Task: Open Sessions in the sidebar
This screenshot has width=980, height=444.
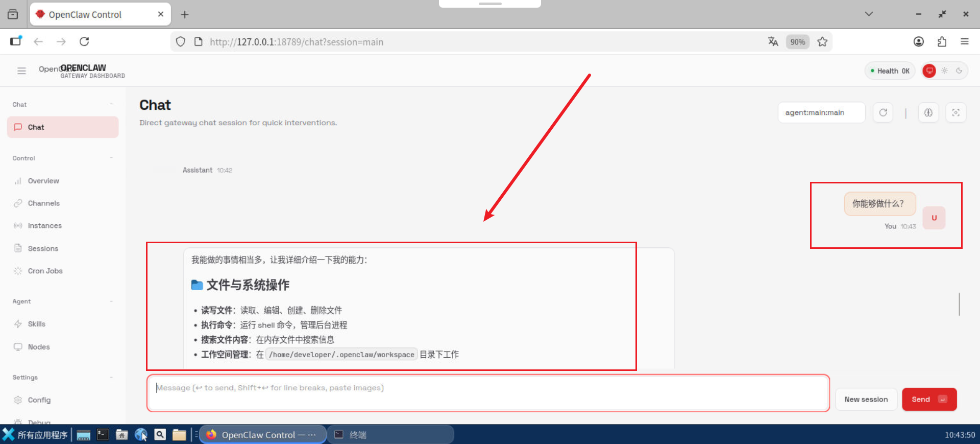Action: (63, 248)
